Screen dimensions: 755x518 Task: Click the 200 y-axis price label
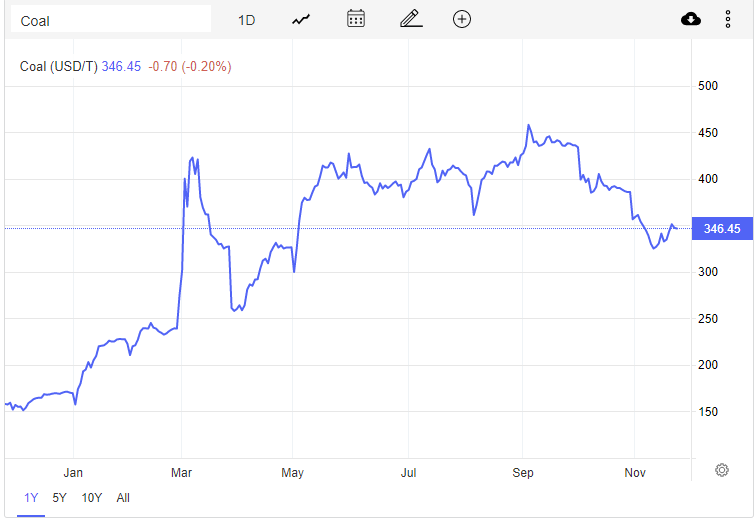pyautogui.click(x=708, y=365)
